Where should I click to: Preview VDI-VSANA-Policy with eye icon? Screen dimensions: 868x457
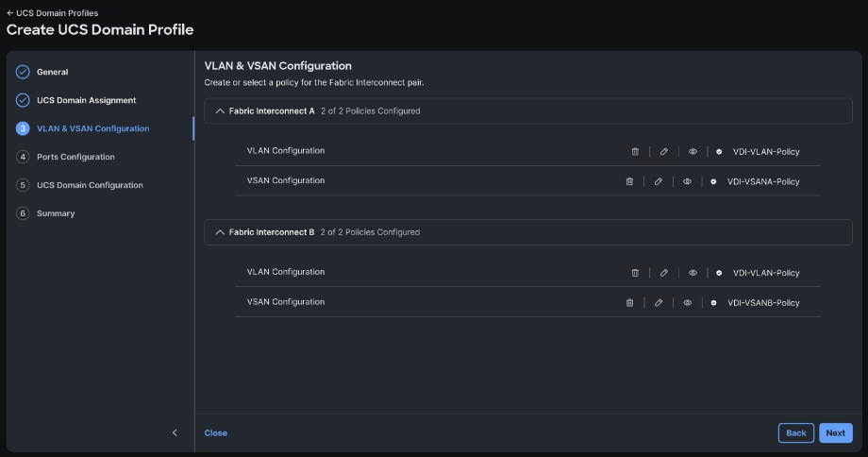point(687,181)
